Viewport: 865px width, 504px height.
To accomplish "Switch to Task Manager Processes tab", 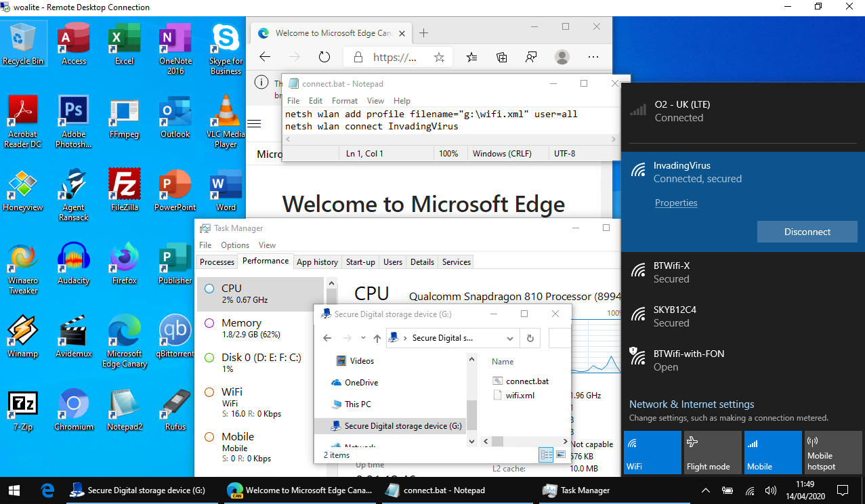I will coord(217,262).
